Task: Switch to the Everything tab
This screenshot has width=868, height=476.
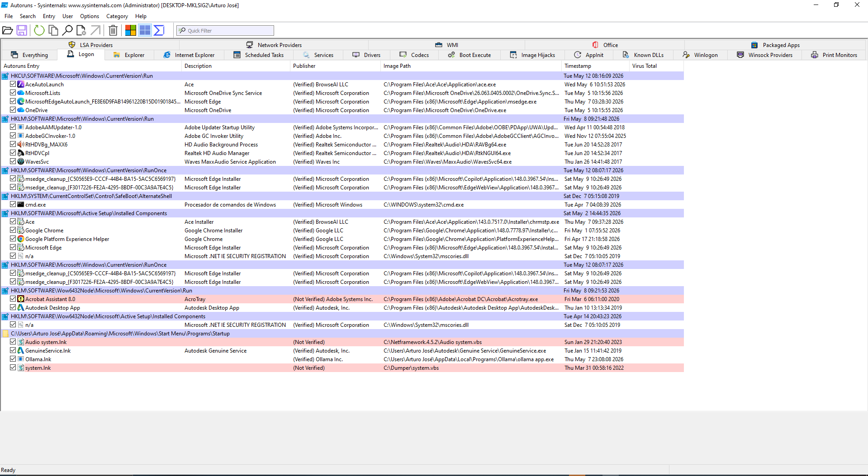Action: coord(29,55)
